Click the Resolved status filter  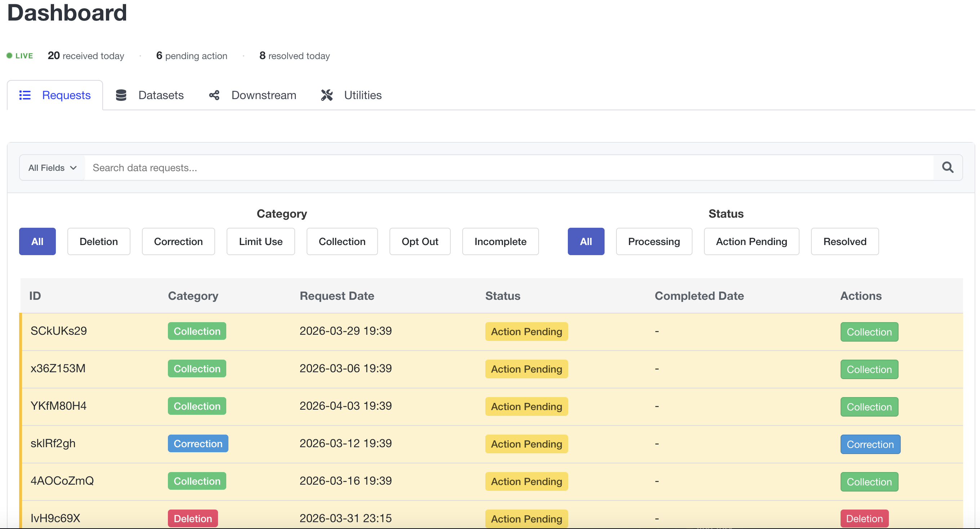[845, 241]
